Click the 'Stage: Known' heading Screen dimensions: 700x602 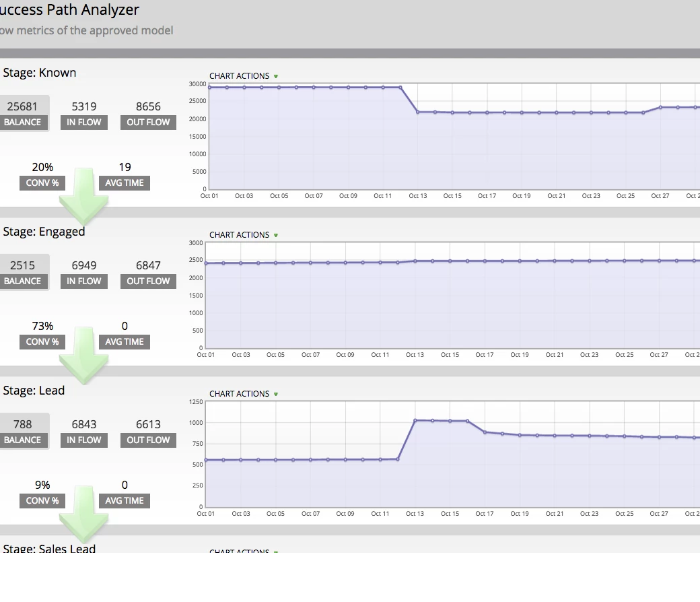point(39,73)
